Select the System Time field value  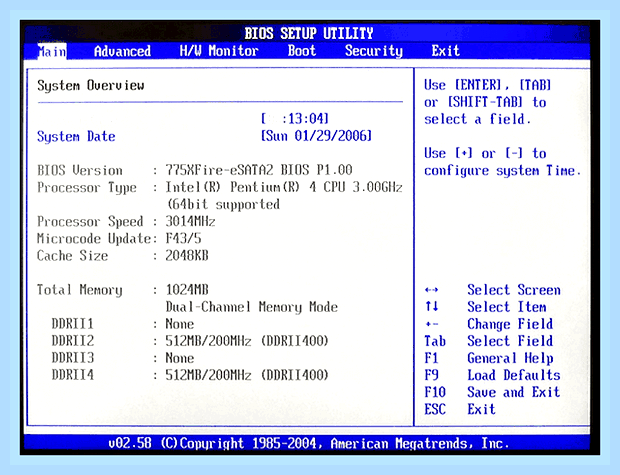pos(295,119)
